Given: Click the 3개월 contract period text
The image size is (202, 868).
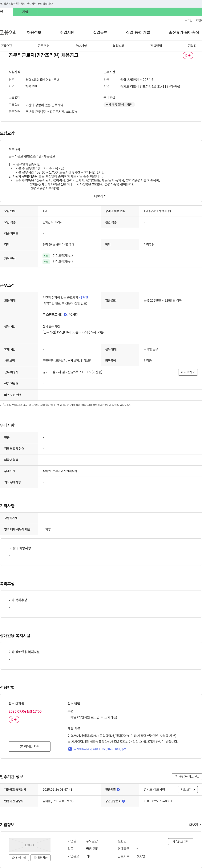Looking at the screenshot, I should click(x=84, y=298).
